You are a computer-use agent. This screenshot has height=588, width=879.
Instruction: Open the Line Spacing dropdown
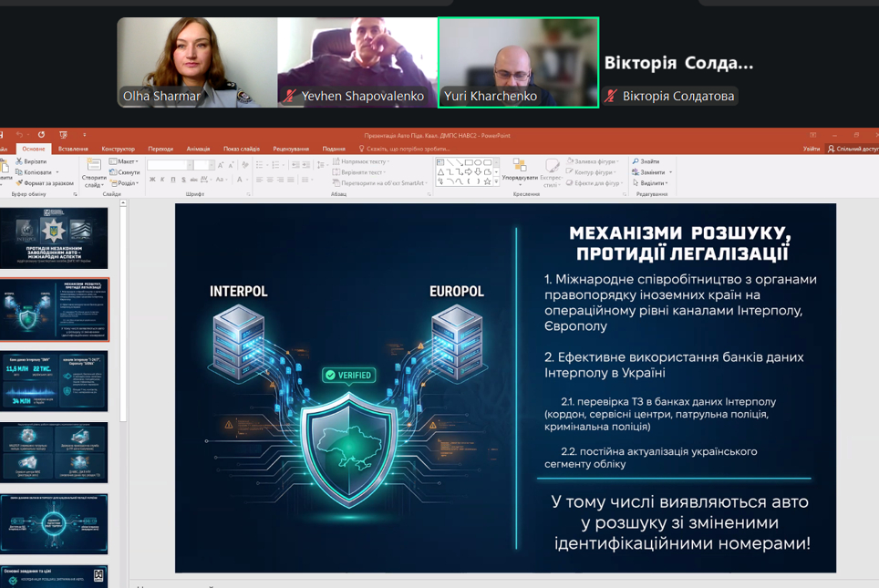click(x=321, y=165)
